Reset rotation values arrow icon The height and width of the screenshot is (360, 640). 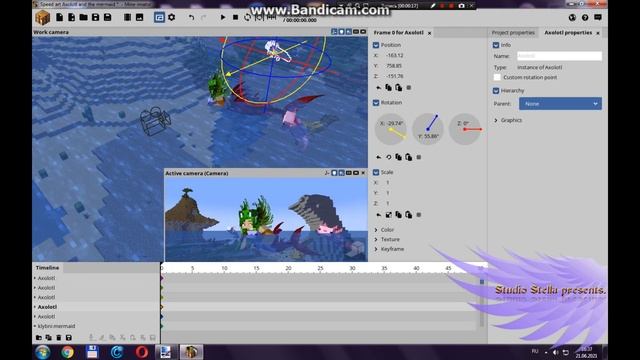[x=378, y=157]
